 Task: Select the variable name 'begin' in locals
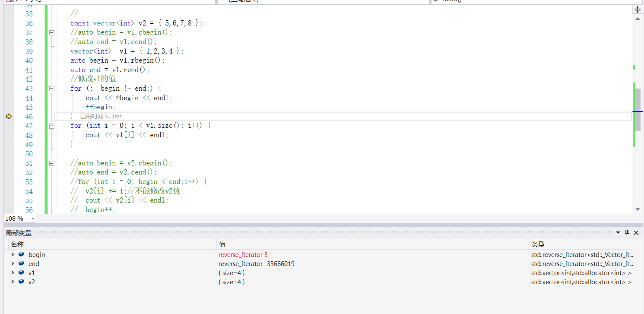click(37, 255)
